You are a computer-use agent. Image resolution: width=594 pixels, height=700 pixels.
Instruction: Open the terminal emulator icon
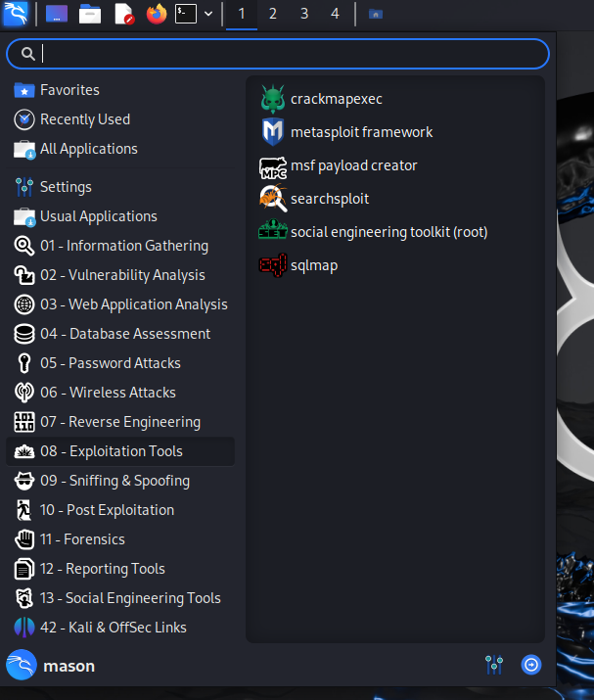(x=186, y=14)
